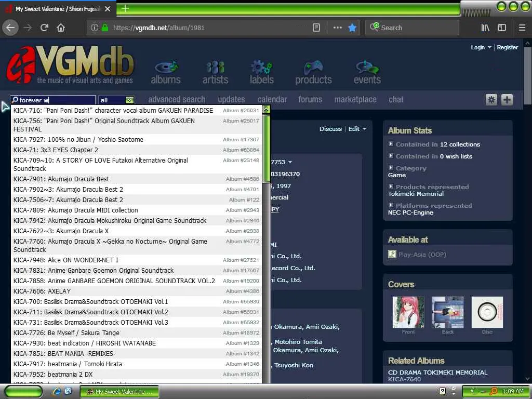This screenshot has height=399, width=532.
Task: Open the browser hamburger menu
Action: click(x=522, y=28)
